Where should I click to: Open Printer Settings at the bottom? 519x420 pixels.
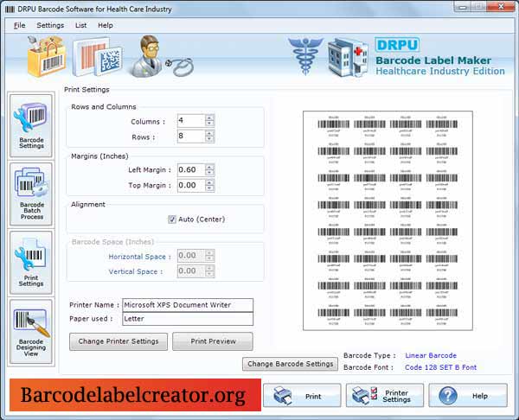point(385,396)
